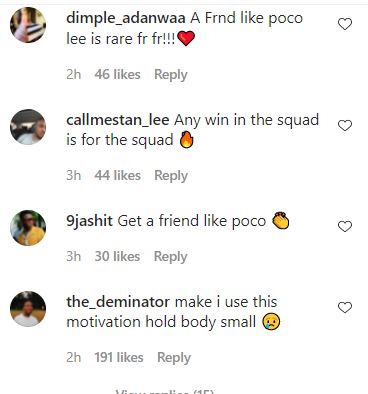The width and height of the screenshot is (368, 394).
Task: View who gave 46 likes
Action: click(x=117, y=74)
